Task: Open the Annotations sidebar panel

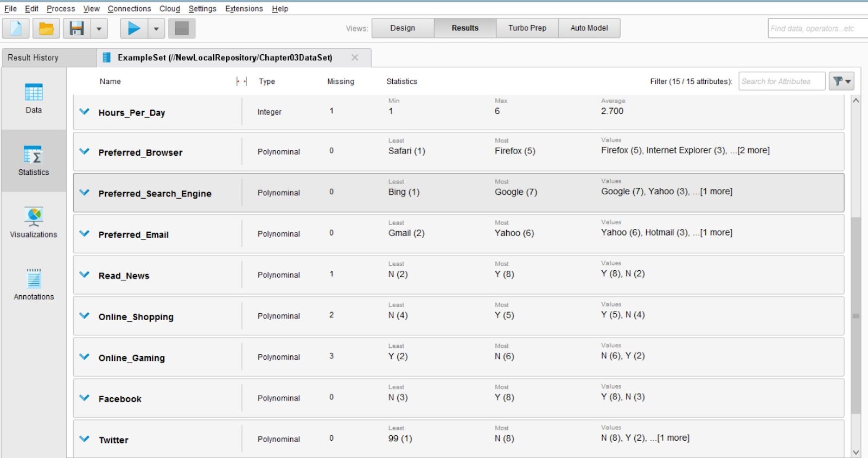Action: click(34, 285)
